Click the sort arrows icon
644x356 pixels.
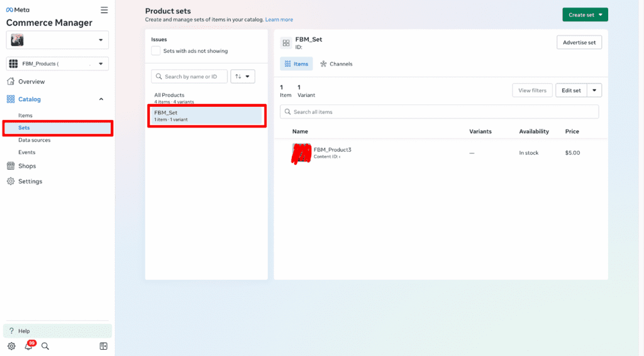point(238,76)
